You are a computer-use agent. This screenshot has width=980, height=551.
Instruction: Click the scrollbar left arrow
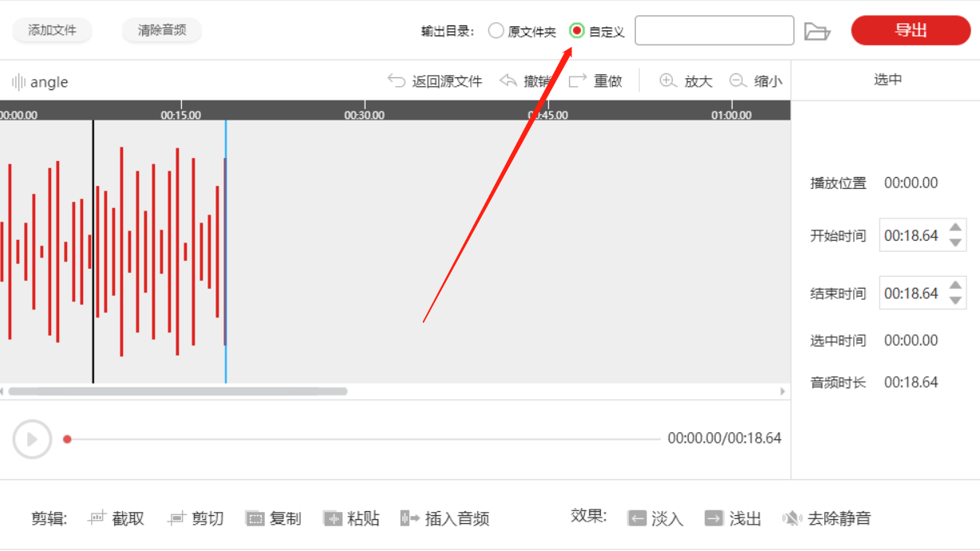(x=2, y=392)
